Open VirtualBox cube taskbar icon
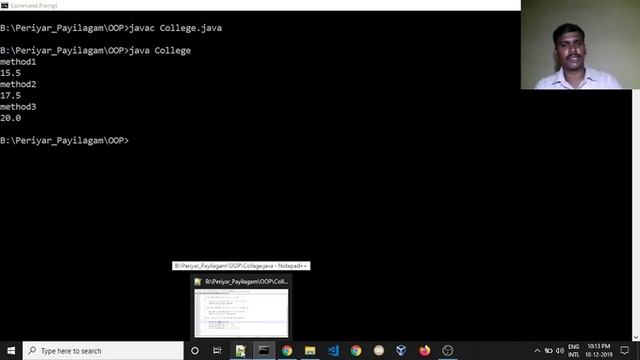The image size is (640, 360). click(402, 351)
